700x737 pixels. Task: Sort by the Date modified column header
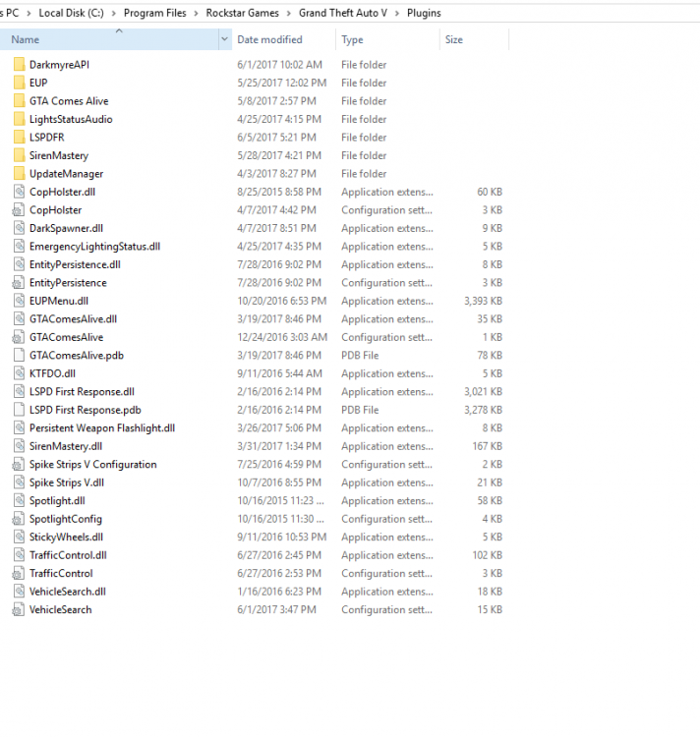[x=284, y=39]
